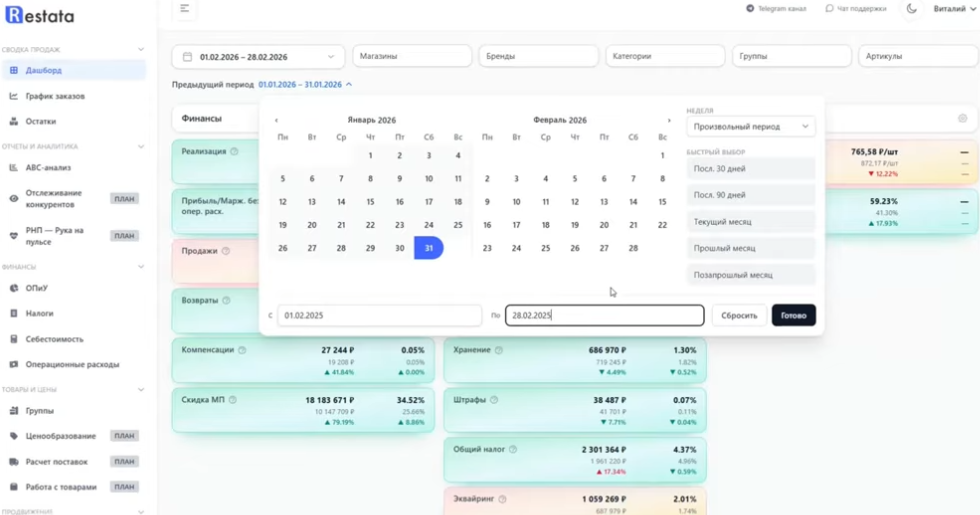Click info icon next to Продажи
The height and width of the screenshot is (515, 980).
coord(226,251)
